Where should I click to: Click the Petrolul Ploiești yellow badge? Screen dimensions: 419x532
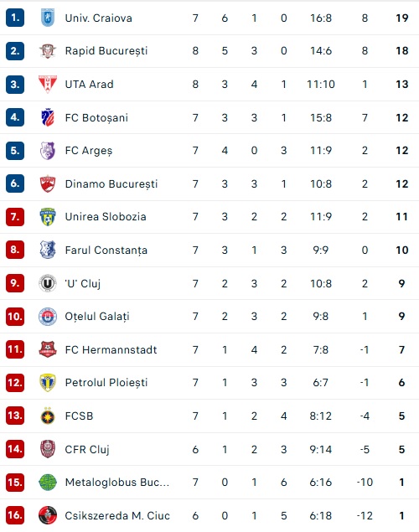point(48,383)
